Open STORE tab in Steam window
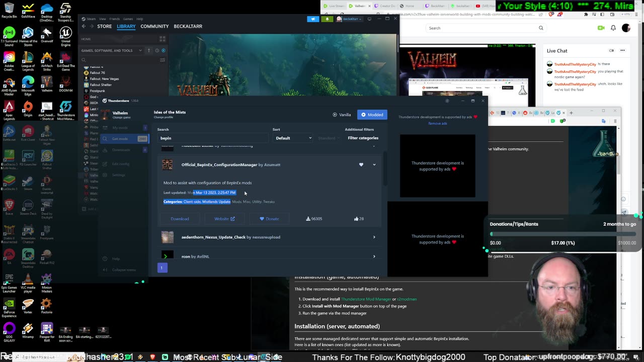Viewport: 644px width, 362px height. (x=104, y=26)
